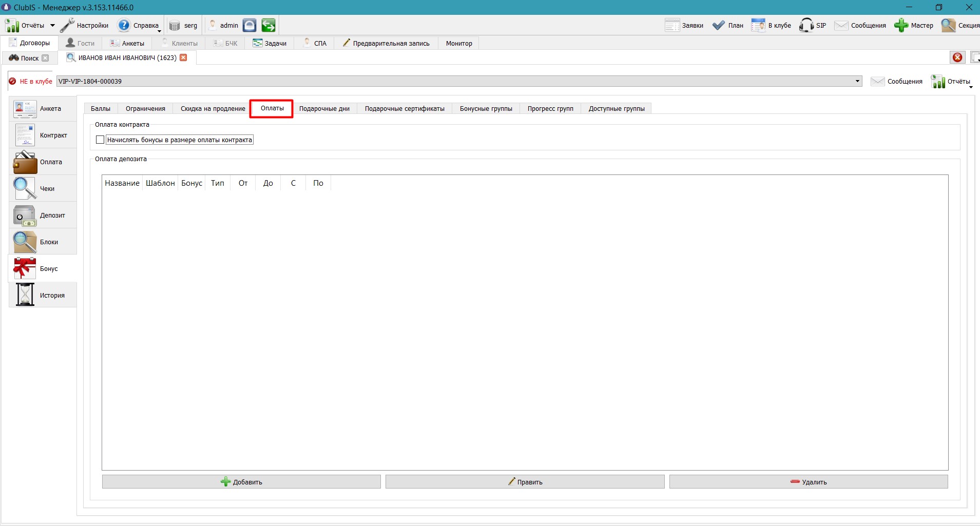
Task: Open the Контракт sidebar icon
Action: (x=25, y=135)
